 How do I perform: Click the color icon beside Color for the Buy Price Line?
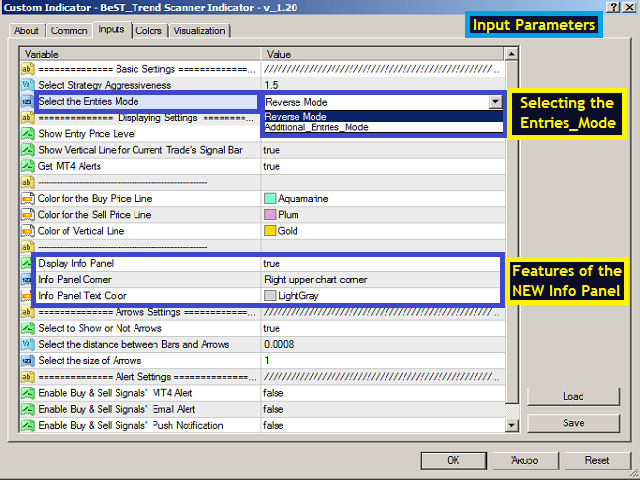coord(27,199)
